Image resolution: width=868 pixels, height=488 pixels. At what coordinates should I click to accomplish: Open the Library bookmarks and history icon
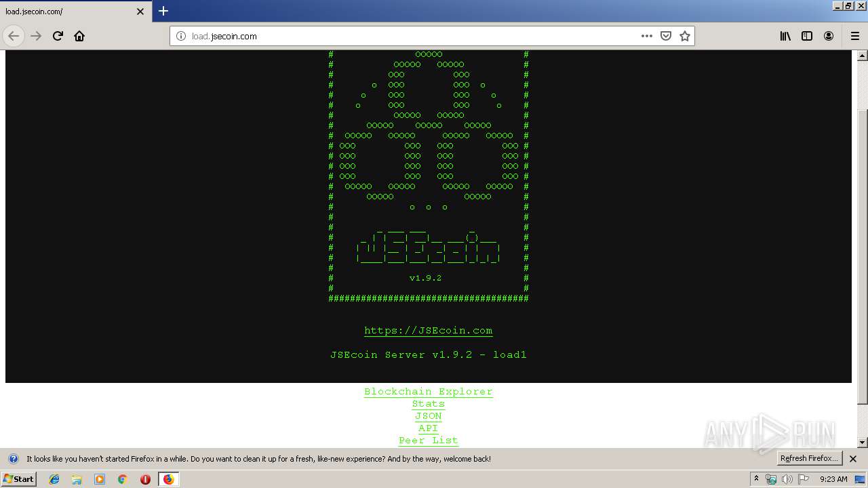785,36
